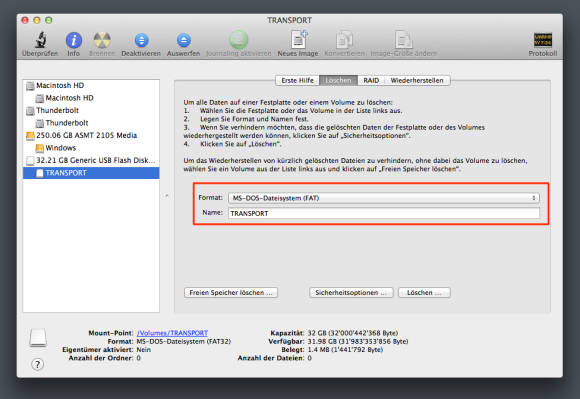Image resolution: width=580 pixels, height=399 pixels.
Task: Open the Wiederherstellen tab
Action: click(x=417, y=80)
